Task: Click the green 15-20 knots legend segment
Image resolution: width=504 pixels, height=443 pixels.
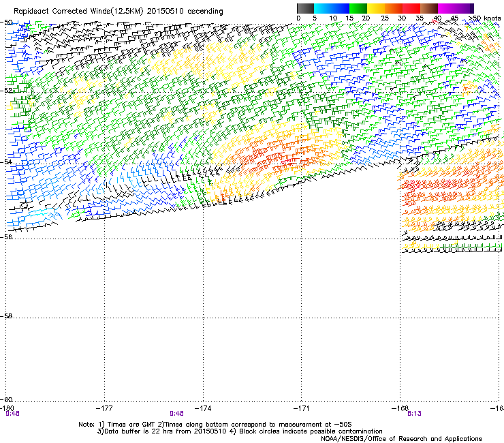Action: [x=358, y=8]
